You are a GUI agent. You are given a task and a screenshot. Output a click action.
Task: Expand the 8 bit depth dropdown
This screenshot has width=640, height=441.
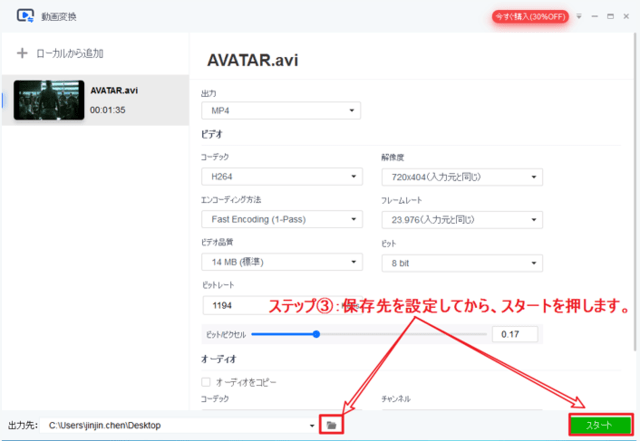pos(461,262)
